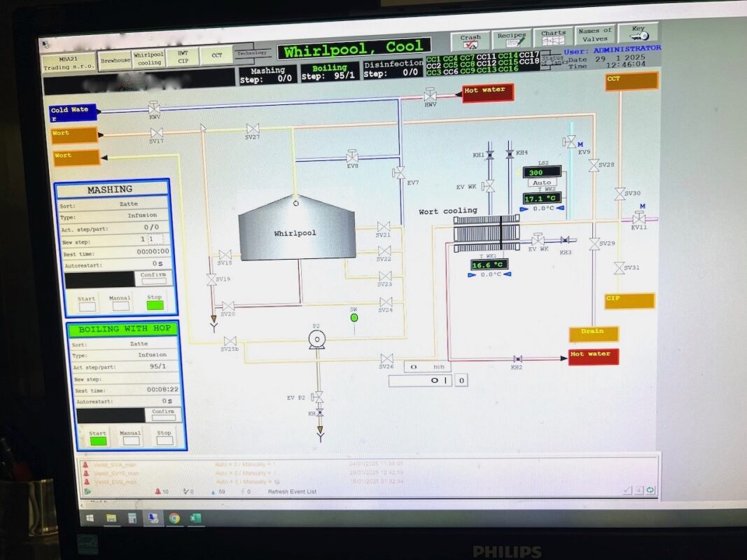Click the HWV hot water valve

coord(430,94)
